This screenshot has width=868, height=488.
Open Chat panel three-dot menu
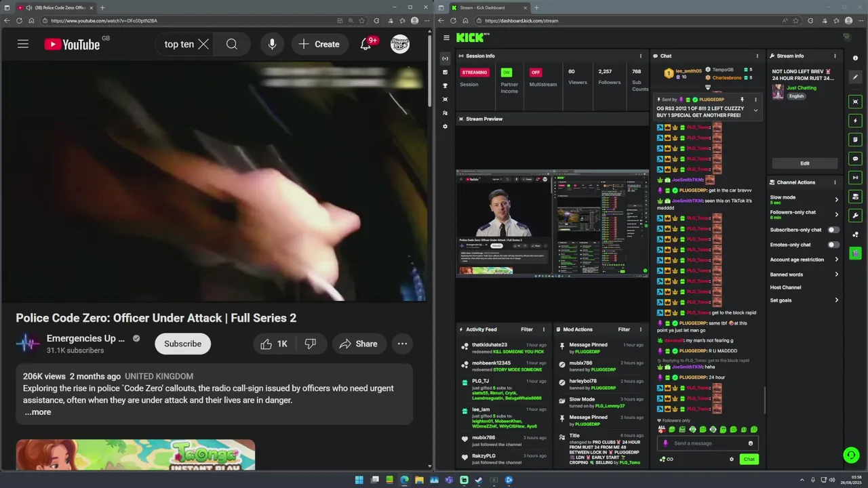757,56
